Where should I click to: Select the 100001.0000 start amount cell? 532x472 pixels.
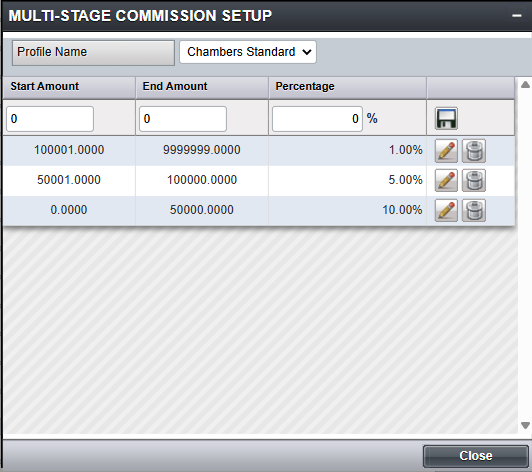pyautogui.click(x=69, y=150)
